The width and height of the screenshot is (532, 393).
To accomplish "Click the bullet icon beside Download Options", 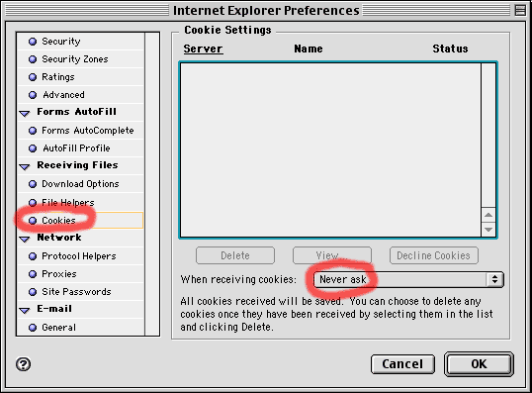I will click(33, 184).
